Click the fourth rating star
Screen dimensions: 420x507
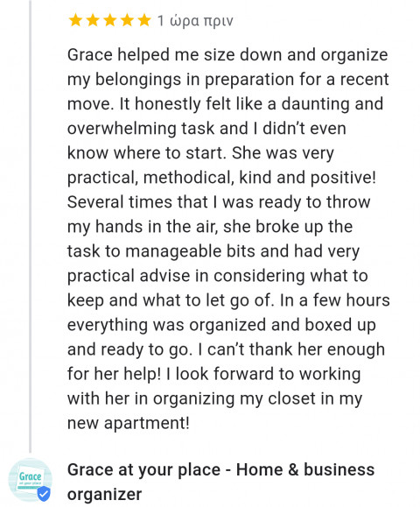(127, 20)
